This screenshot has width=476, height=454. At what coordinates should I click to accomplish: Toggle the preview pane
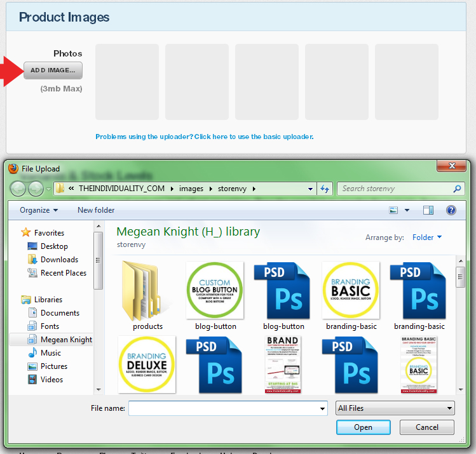click(428, 210)
